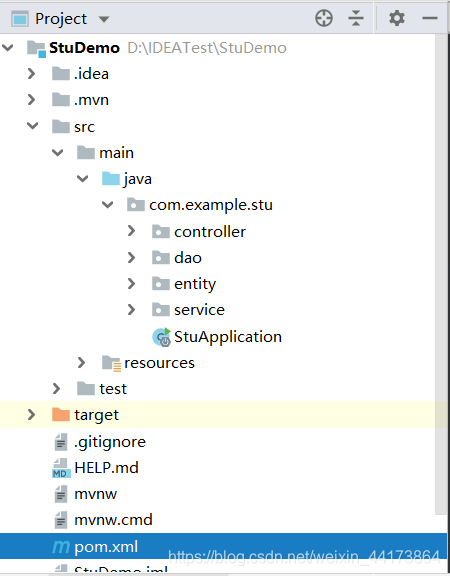Click the .mvn folder icon
This screenshot has width=450, height=576.
(61, 100)
